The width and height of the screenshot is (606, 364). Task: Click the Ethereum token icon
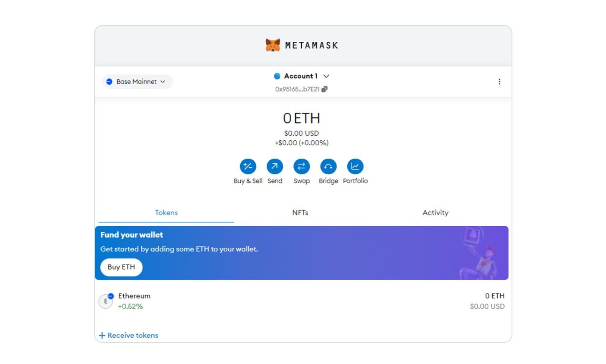coord(106,301)
